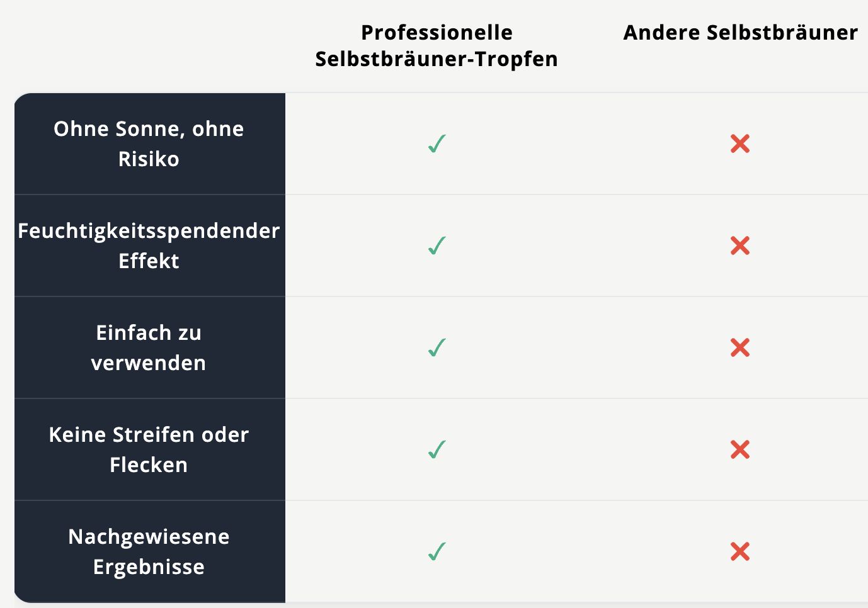Select the Andere Selbstbräuner column header
The width and height of the screenshot is (868, 608).
point(740,33)
